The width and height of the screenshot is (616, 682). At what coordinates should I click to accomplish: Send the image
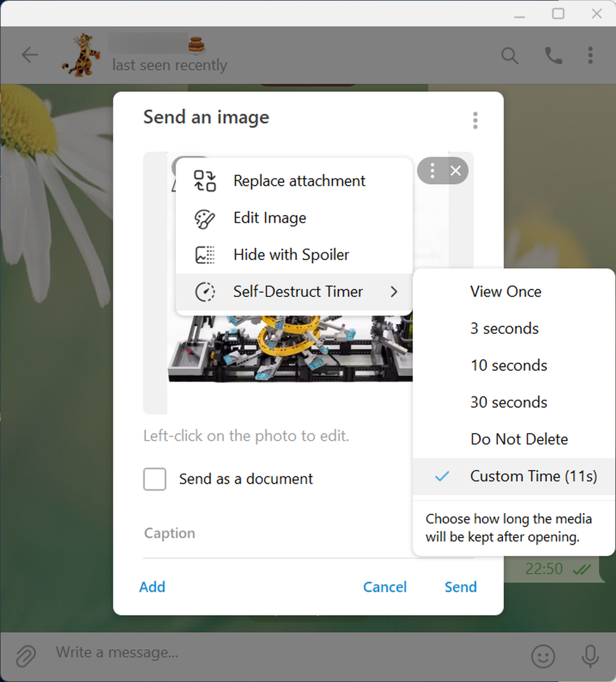460,587
